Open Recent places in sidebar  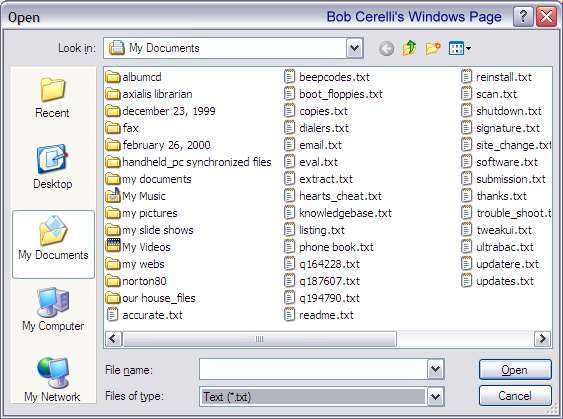point(52,97)
